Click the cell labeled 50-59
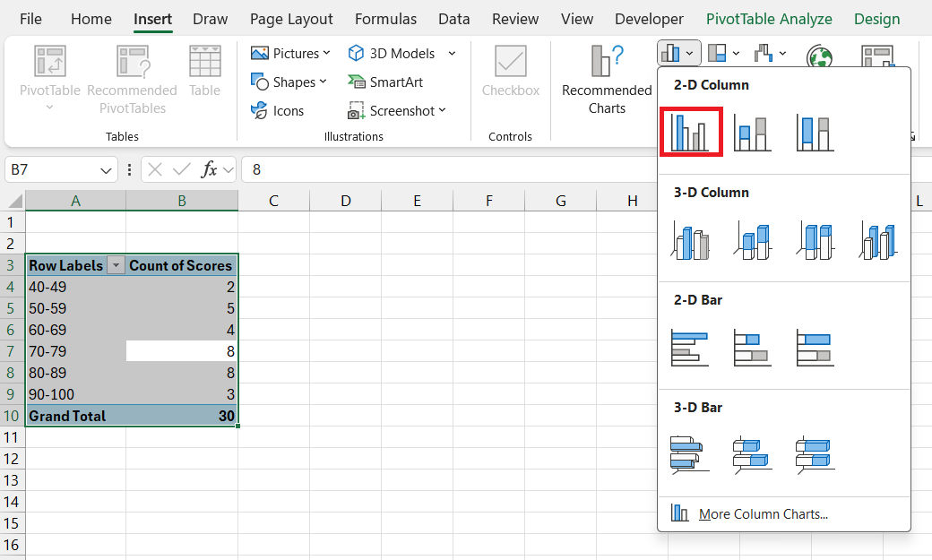 pos(75,308)
